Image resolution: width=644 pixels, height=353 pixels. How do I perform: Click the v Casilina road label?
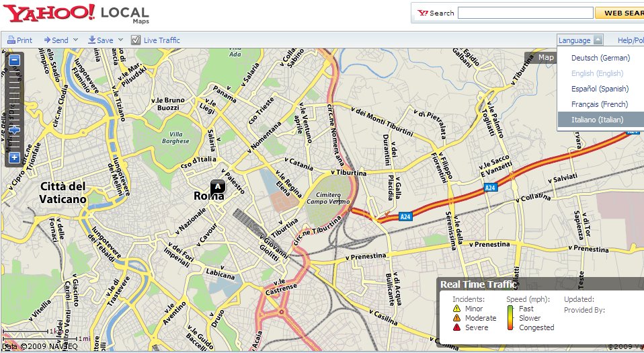click(x=384, y=317)
